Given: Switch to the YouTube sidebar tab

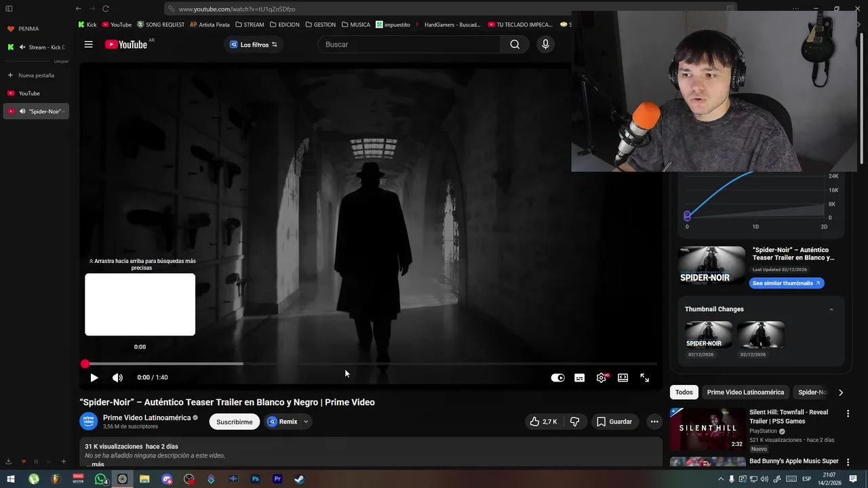Looking at the screenshot, I should [x=35, y=94].
